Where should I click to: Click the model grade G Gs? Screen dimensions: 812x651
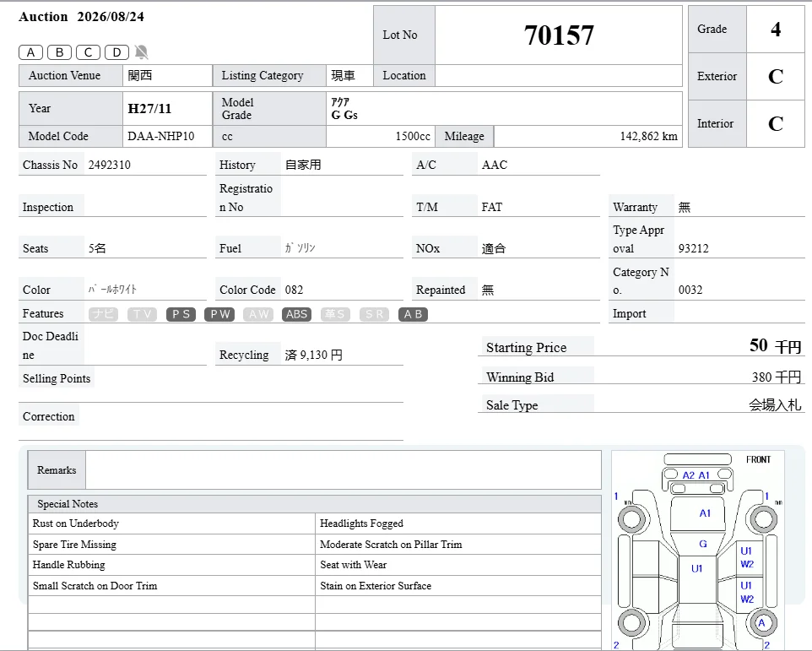click(x=344, y=115)
